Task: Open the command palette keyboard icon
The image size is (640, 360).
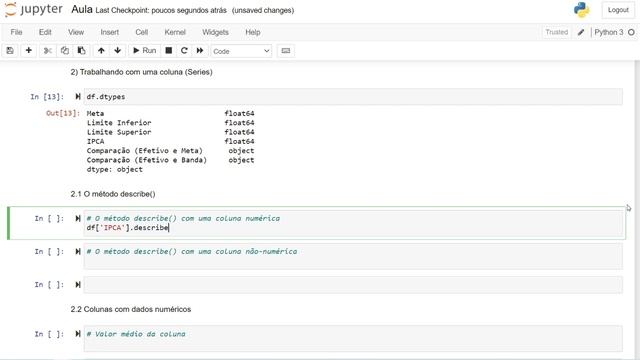Action: click(x=286, y=51)
